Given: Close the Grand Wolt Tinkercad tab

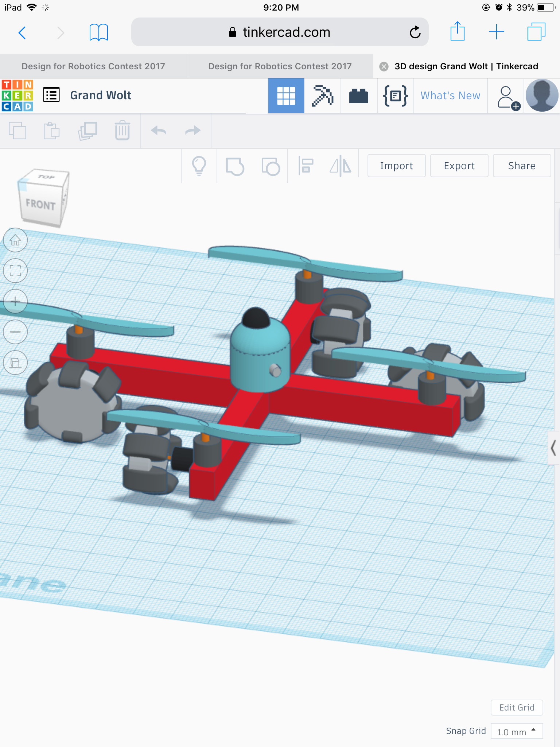Looking at the screenshot, I should click(384, 66).
